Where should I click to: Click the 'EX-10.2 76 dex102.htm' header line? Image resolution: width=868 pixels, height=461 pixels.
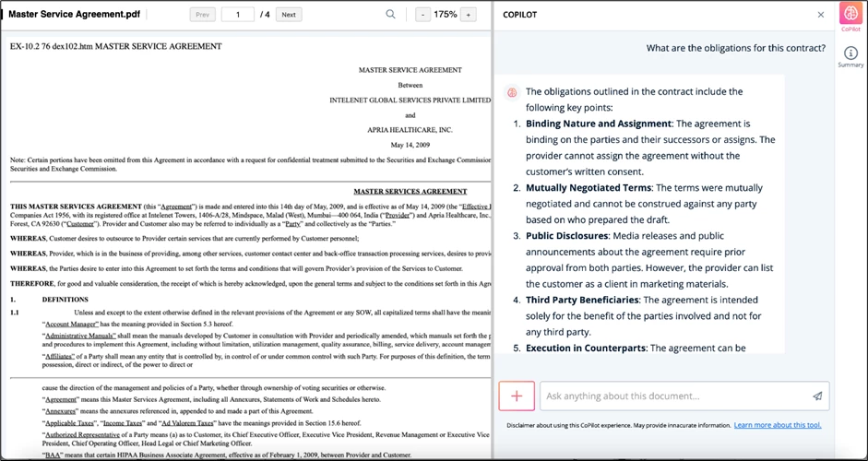[x=115, y=46]
